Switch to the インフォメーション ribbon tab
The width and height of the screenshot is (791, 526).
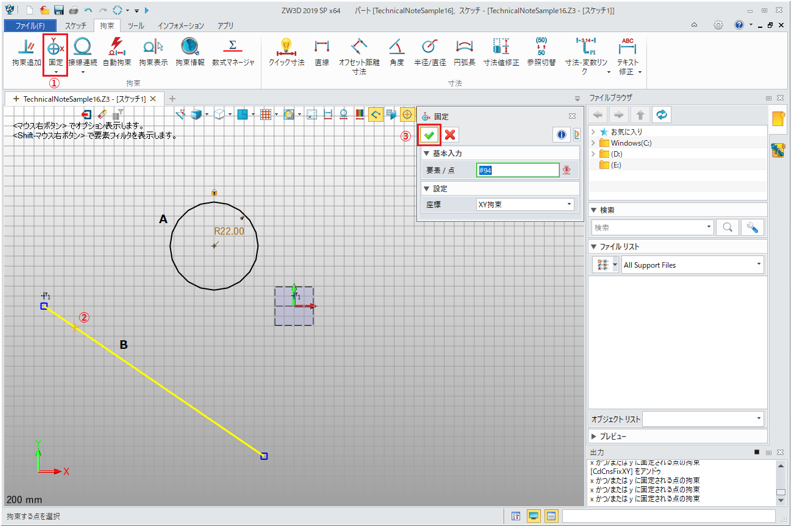181,25
